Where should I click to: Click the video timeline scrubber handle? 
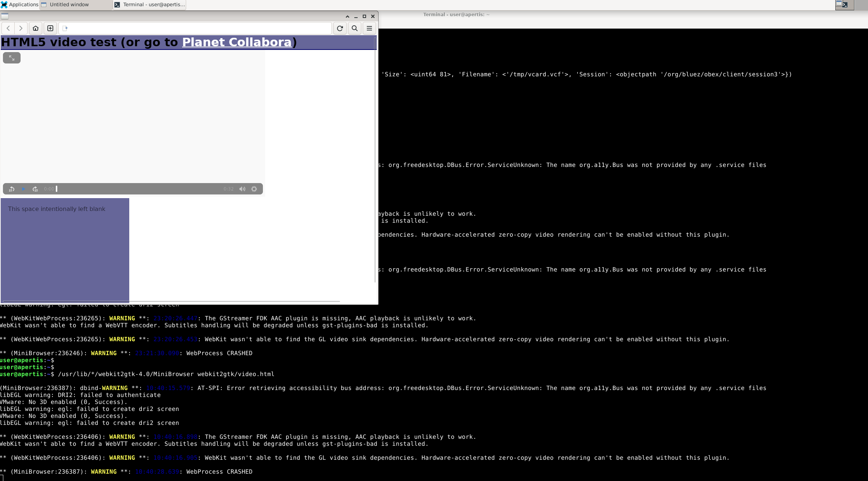pyautogui.click(x=57, y=189)
